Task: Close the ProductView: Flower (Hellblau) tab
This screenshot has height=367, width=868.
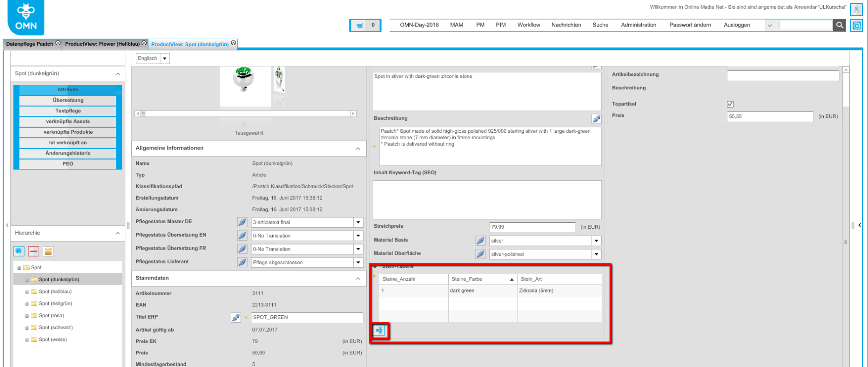Action: (x=144, y=43)
